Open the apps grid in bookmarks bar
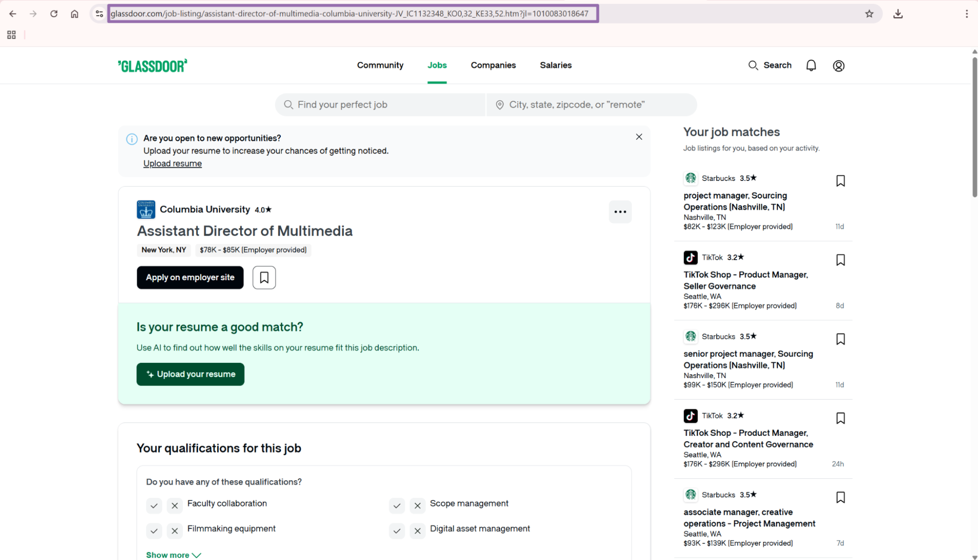This screenshot has height=560, width=978. point(11,35)
